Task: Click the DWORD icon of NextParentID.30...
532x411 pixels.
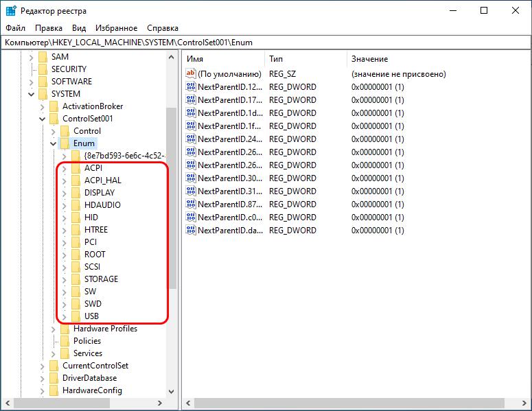Action: pos(191,178)
